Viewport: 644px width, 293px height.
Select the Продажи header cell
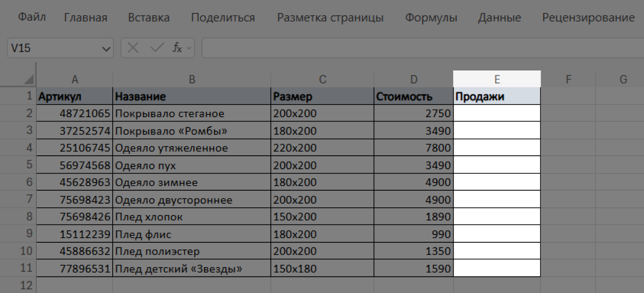497,96
